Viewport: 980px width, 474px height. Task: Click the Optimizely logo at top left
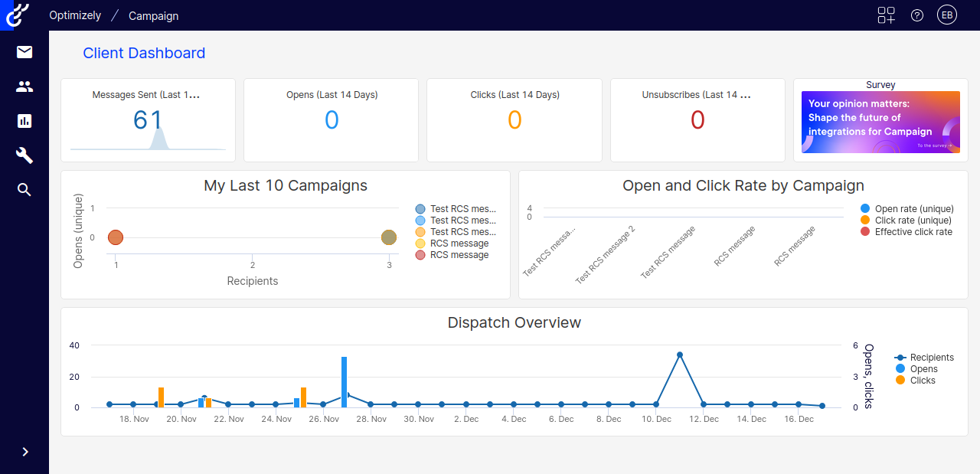[x=15, y=15]
